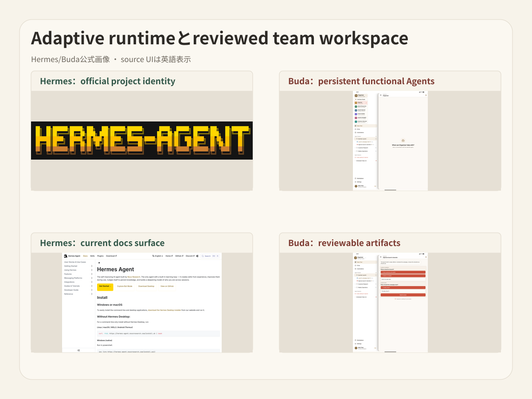
Task: Open Settings in reviewable artifacts screenshot
Action: (358, 344)
